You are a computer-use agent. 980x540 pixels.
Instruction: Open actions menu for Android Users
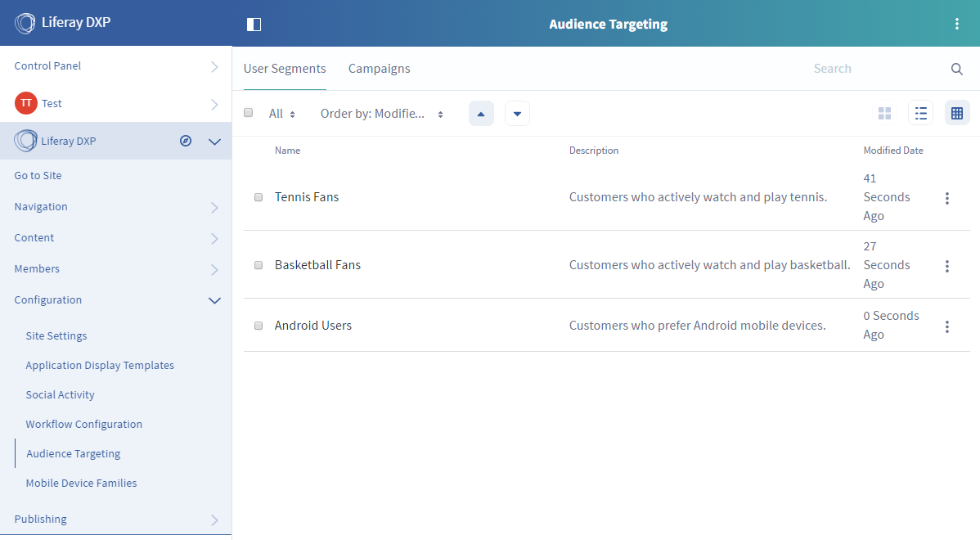click(x=947, y=326)
